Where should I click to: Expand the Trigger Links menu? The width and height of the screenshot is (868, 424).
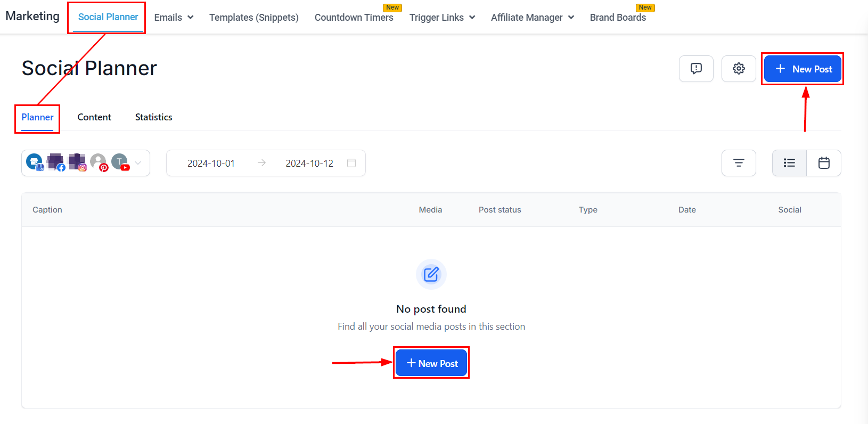[x=442, y=18]
